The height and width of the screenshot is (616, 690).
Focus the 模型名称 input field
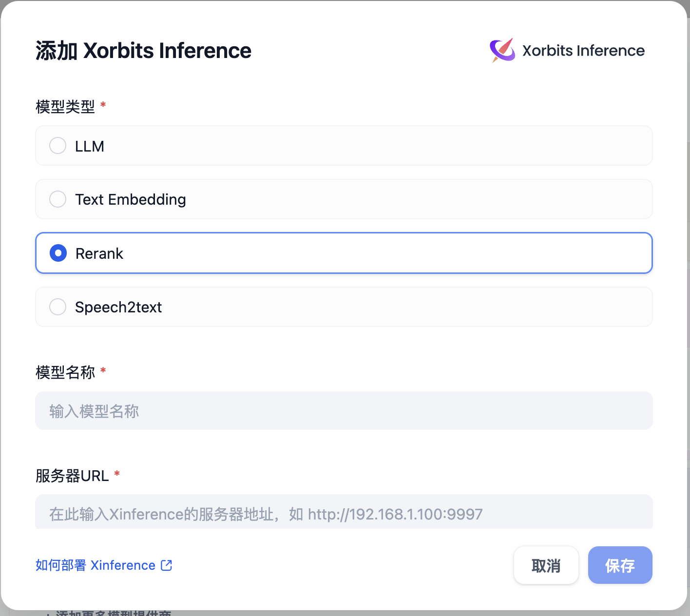[344, 411]
